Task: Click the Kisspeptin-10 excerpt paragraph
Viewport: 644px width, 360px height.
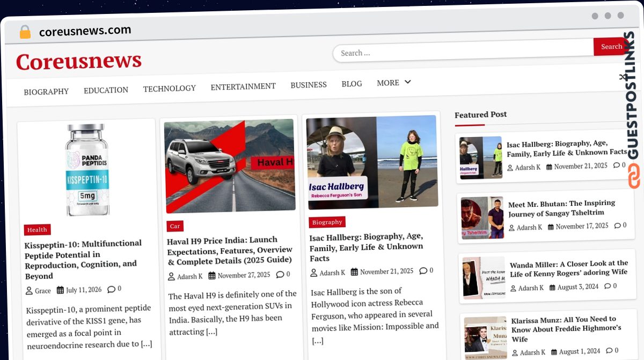Action: (90, 326)
